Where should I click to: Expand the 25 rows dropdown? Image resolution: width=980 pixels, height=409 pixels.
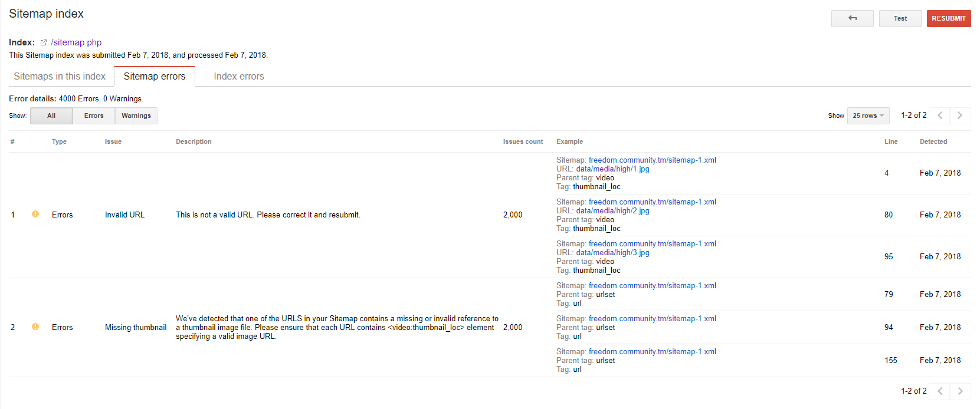tap(868, 116)
